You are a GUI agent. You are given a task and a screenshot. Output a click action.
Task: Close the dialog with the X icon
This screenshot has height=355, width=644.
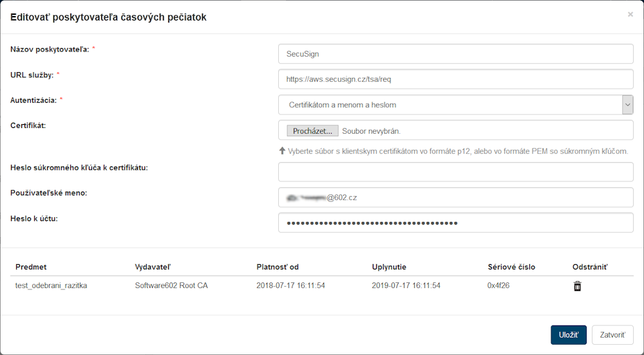pyautogui.click(x=630, y=14)
